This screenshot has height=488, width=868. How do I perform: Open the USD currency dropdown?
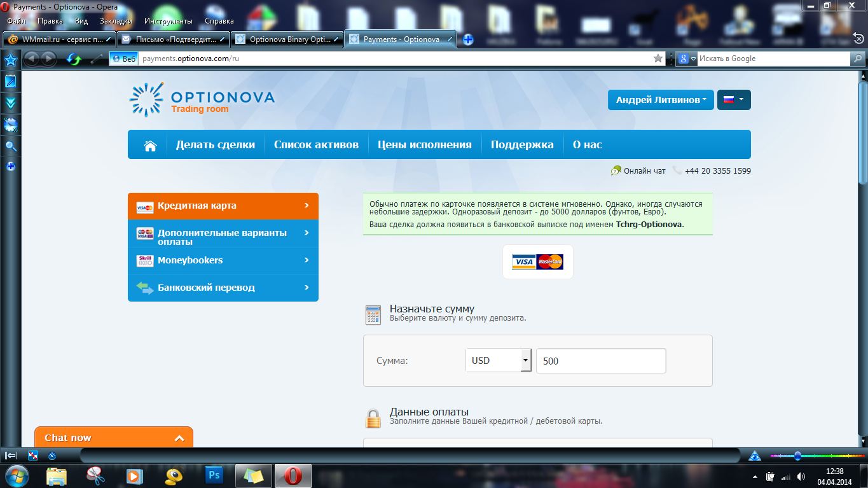click(498, 361)
